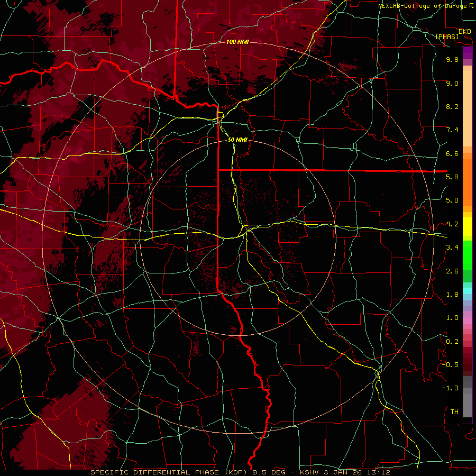476x476 pixels.
Task: Click the TH threshold label on the scale
Action: click(x=454, y=412)
